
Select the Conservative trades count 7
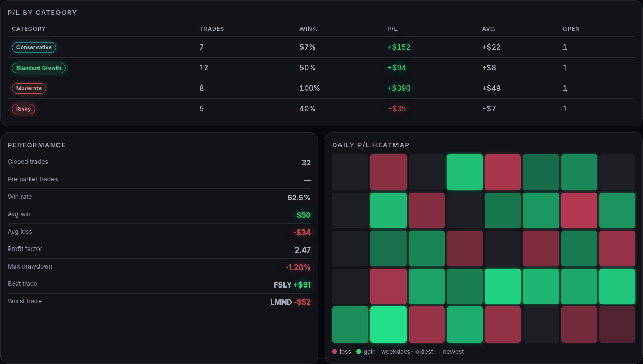tap(202, 47)
